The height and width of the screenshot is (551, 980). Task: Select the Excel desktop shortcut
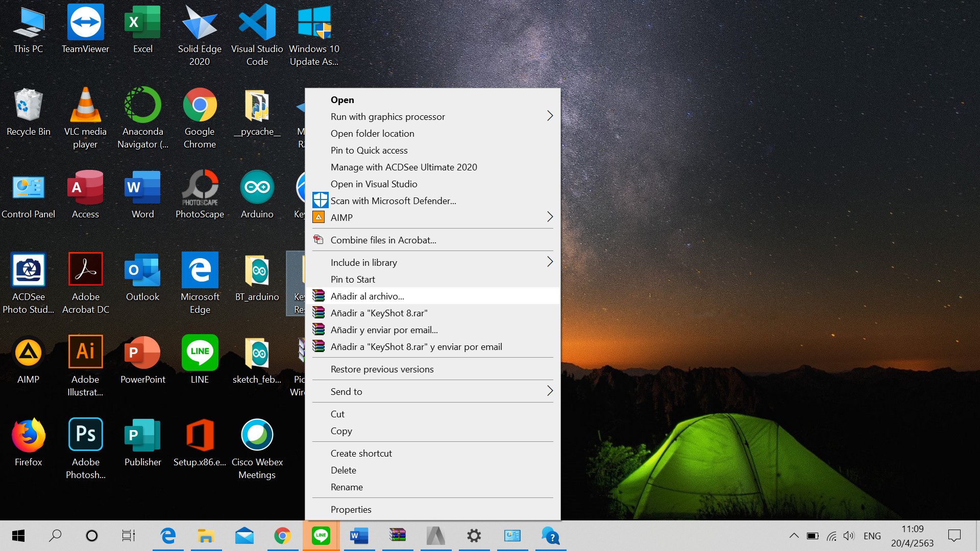pyautogui.click(x=142, y=30)
